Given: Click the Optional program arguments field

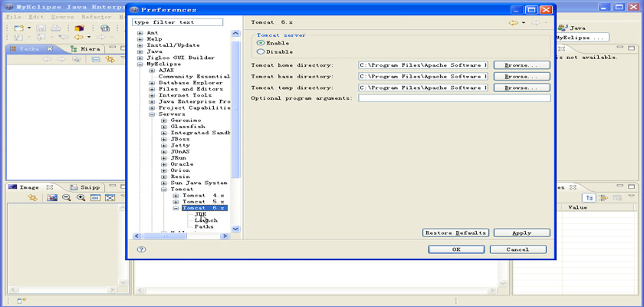Looking at the screenshot, I should click(x=454, y=98).
